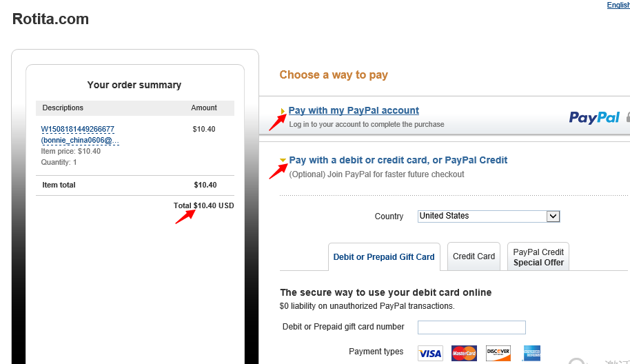Click the Pay with my PayPal account link
The height and width of the screenshot is (364, 630).
pyautogui.click(x=354, y=110)
